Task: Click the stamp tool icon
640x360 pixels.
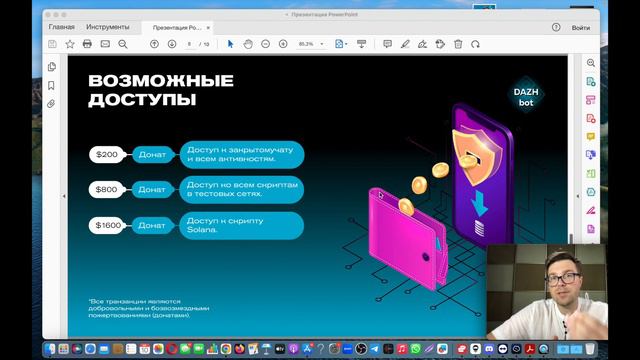Action: tap(440, 44)
